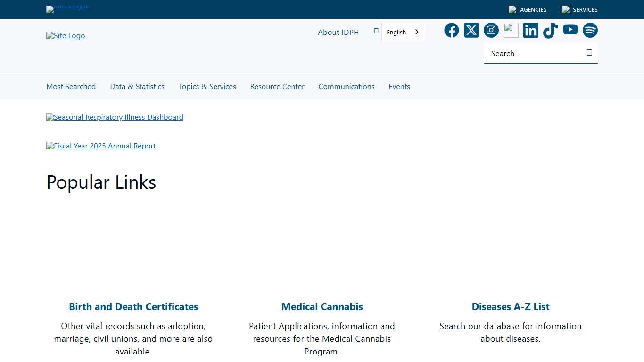The width and height of the screenshot is (644, 362).
Task: Select the LinkedIn icon
Action: tap(530, 30)
